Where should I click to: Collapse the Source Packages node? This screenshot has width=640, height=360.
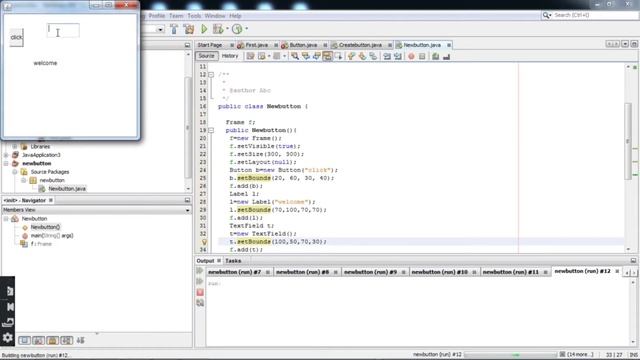15,172
